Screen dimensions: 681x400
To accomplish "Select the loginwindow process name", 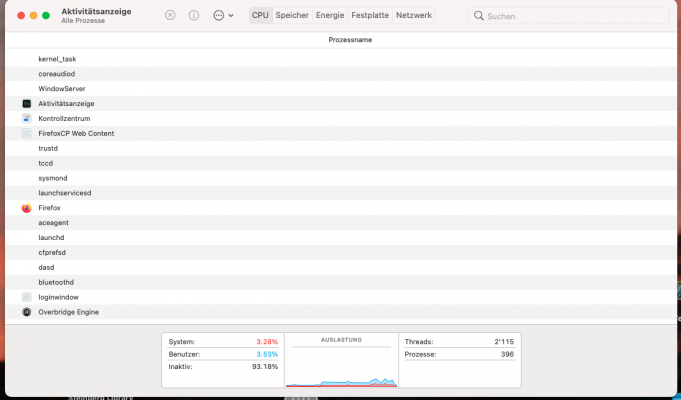I will coord(58,297).
